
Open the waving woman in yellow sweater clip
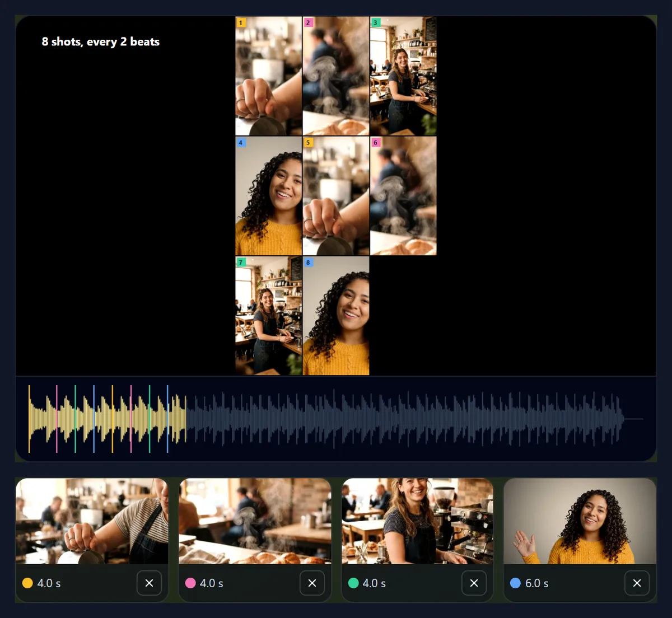point(580,521)
